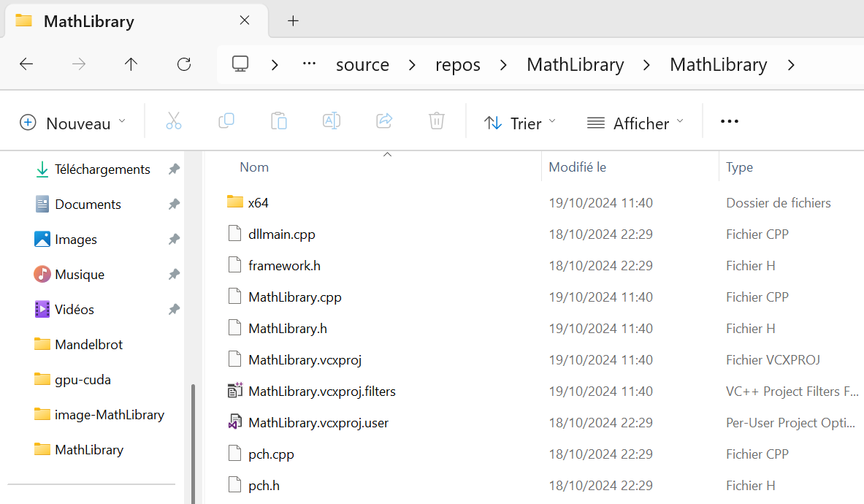Click the Paste clipboard icon
The image size is (864, 504).
point(279,121)
